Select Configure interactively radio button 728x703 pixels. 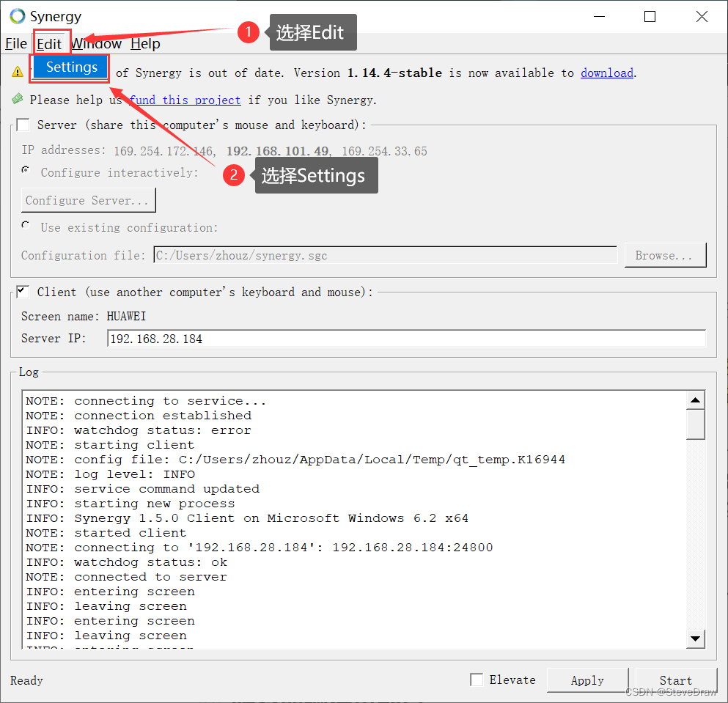[26, 170]
